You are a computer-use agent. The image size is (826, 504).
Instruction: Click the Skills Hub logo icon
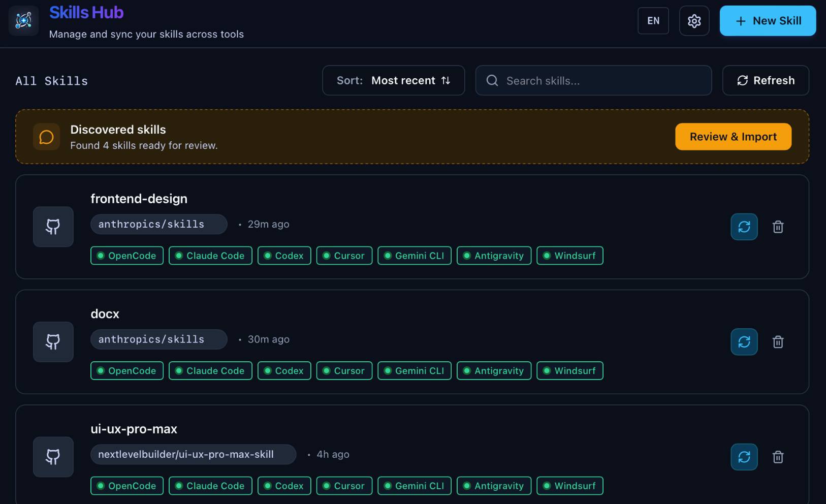pos(23,21)
